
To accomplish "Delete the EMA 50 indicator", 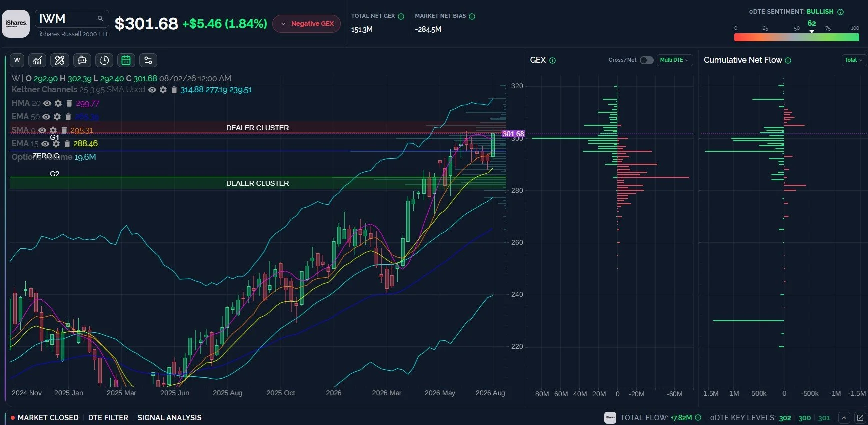I will 68,117.
